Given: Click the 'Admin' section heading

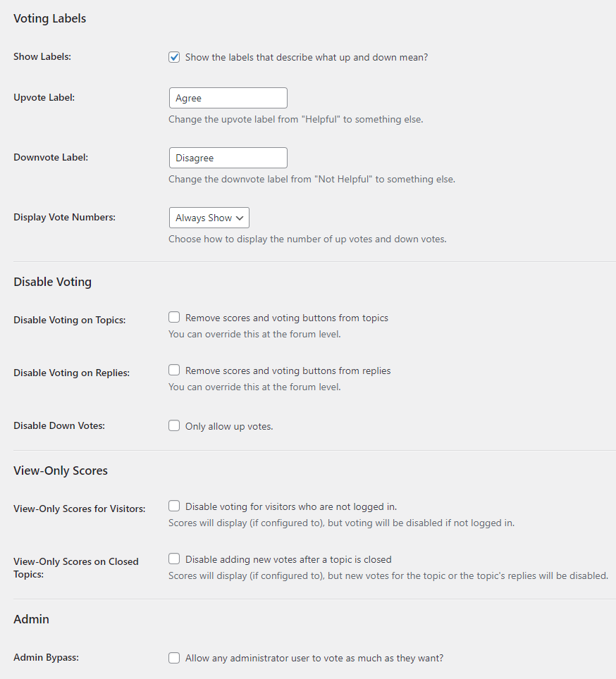Looking at the screenshot, I should pyautogui.click(x=31, y=619).
